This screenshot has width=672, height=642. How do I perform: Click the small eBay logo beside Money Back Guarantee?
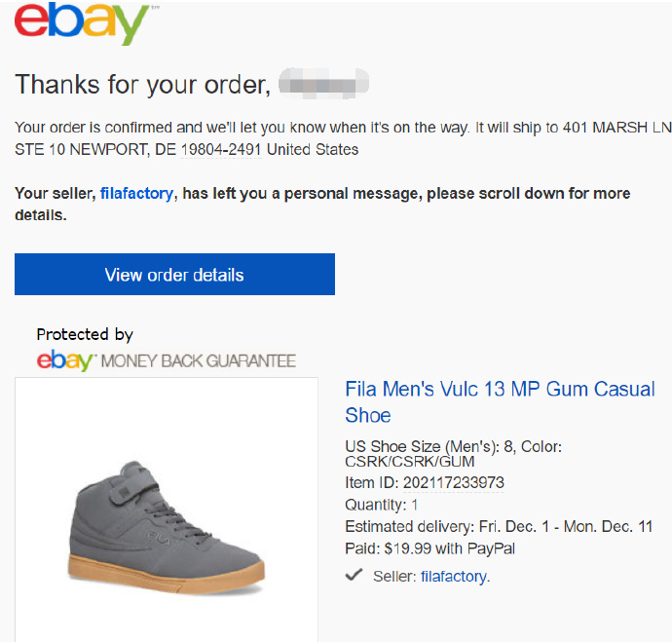[65, 360]
